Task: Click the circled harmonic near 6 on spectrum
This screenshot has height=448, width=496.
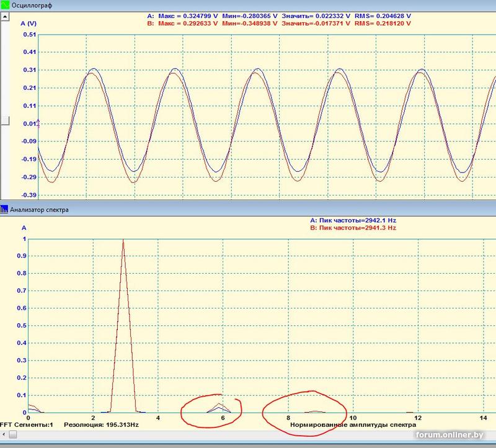Action: coord(219,407)
